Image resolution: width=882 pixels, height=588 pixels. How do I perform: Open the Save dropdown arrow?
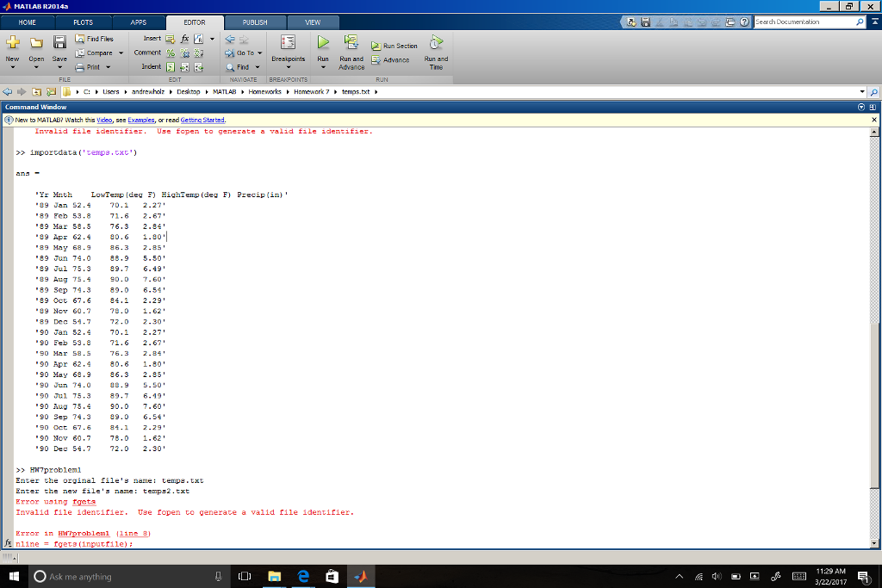tap(59, 67)
